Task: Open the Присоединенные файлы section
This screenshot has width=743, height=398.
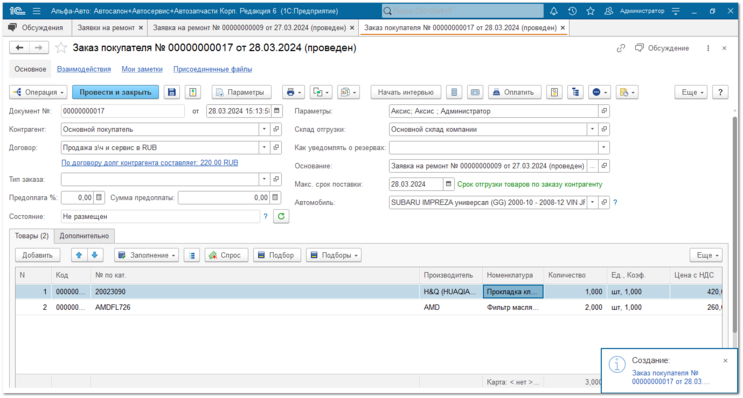Action: pos(212,69)
